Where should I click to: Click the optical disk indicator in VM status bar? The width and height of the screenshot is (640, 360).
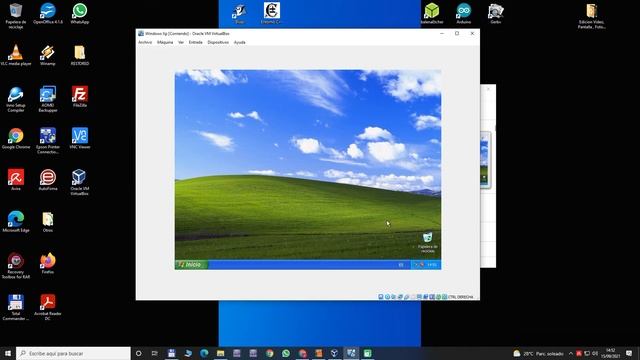tap(387, 297)
